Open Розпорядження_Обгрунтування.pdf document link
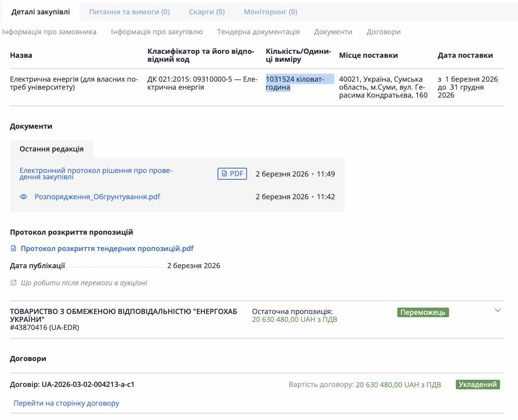 (97, 197)
